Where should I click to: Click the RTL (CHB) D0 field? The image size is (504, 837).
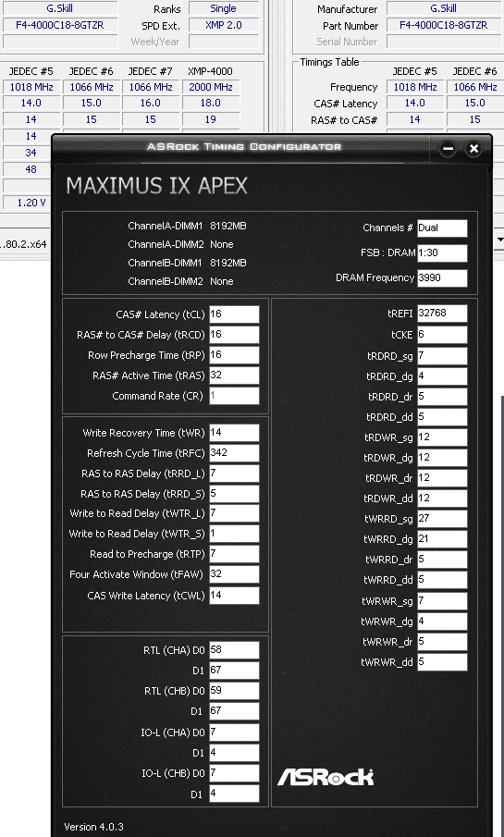pos(234,690)
